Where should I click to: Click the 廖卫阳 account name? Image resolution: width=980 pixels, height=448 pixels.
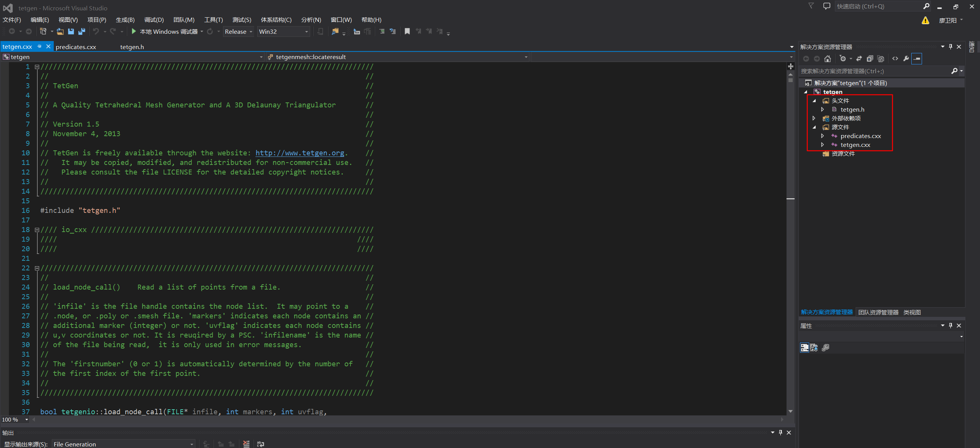click(x=948, y=20)
